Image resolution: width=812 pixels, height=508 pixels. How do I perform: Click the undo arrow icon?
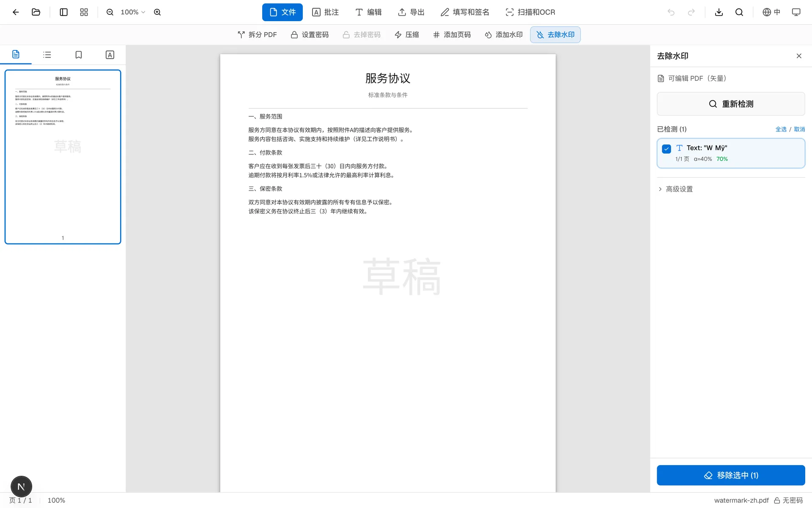[671, 12]
